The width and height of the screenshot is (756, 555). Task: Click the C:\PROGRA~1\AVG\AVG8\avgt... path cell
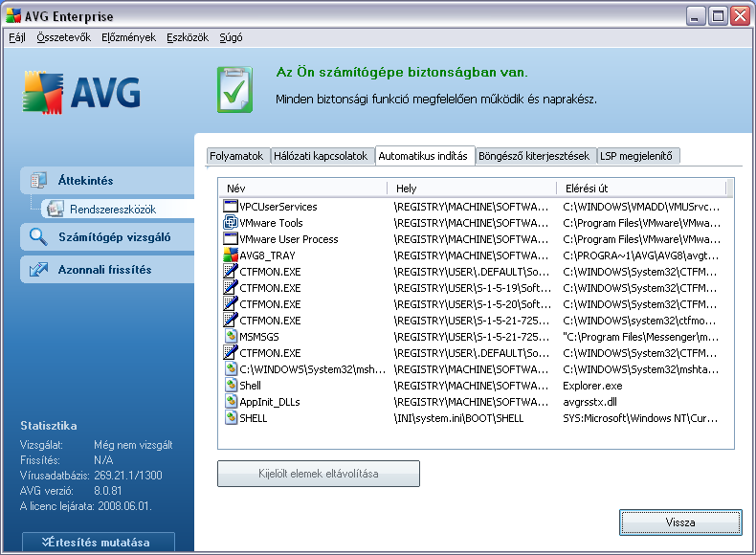coord(641,255)
